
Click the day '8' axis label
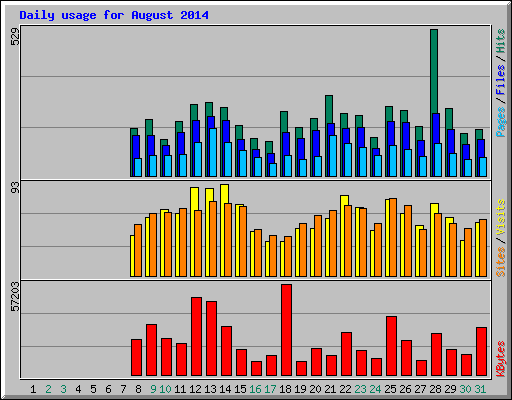coord(138,389)
